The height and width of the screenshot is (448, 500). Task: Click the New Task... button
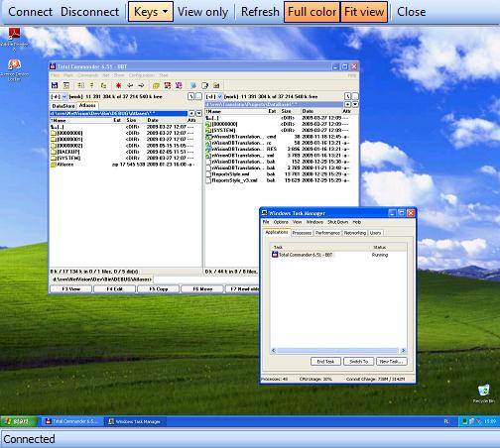(x=391, y=362)
